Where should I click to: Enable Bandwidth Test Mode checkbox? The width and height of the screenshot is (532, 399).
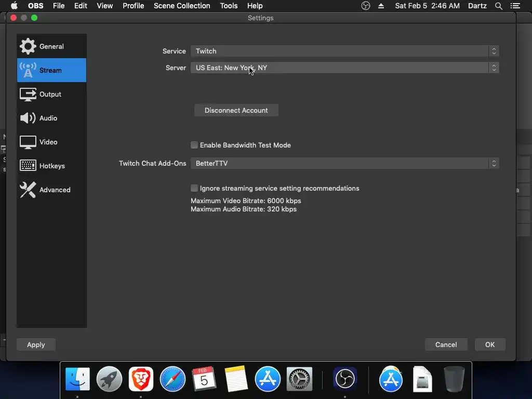(x=194, y=145)
